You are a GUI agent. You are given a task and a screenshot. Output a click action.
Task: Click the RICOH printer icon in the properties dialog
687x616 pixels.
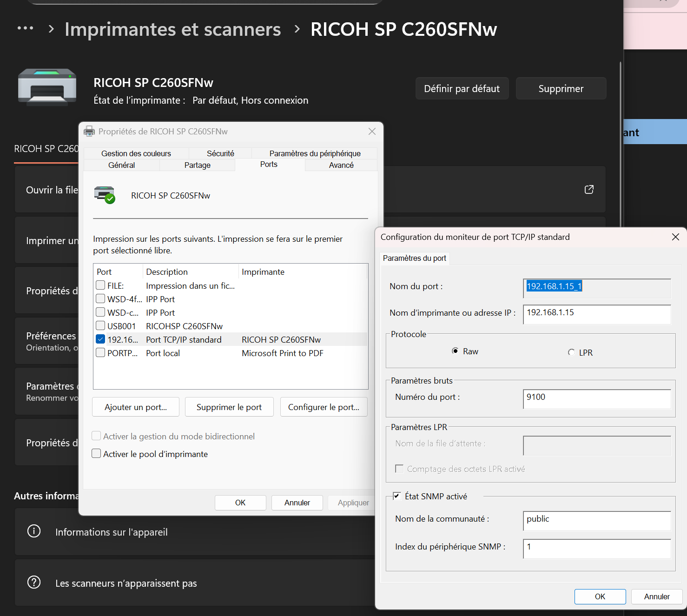(104, 195)
